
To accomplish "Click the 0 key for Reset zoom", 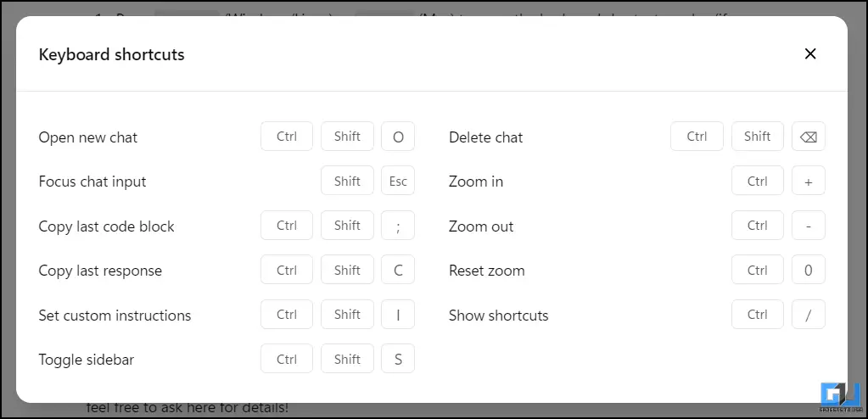I will click(x=809, y=270).
